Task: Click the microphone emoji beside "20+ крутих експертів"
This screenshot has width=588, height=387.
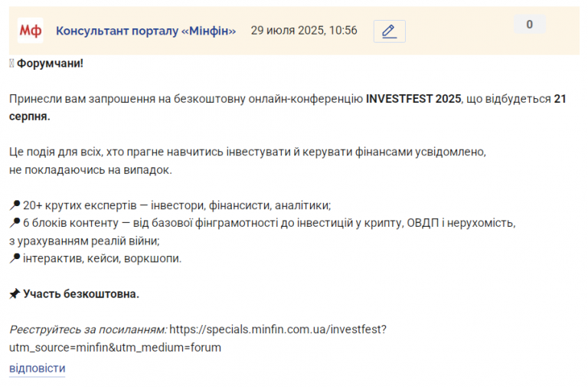Action: 15,205
